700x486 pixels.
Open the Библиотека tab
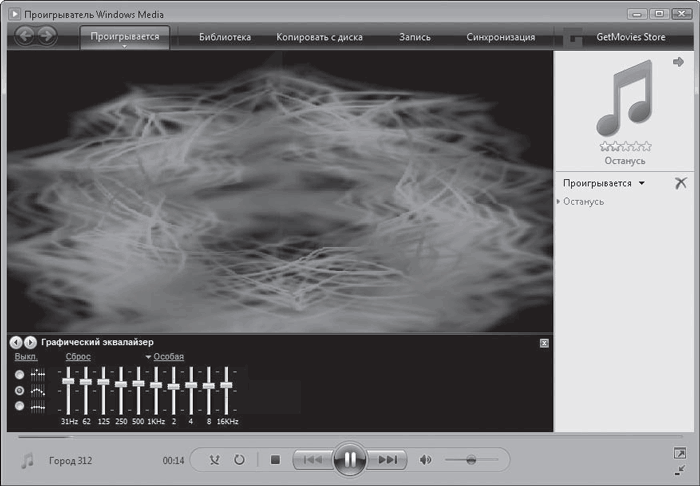(225, 37)
